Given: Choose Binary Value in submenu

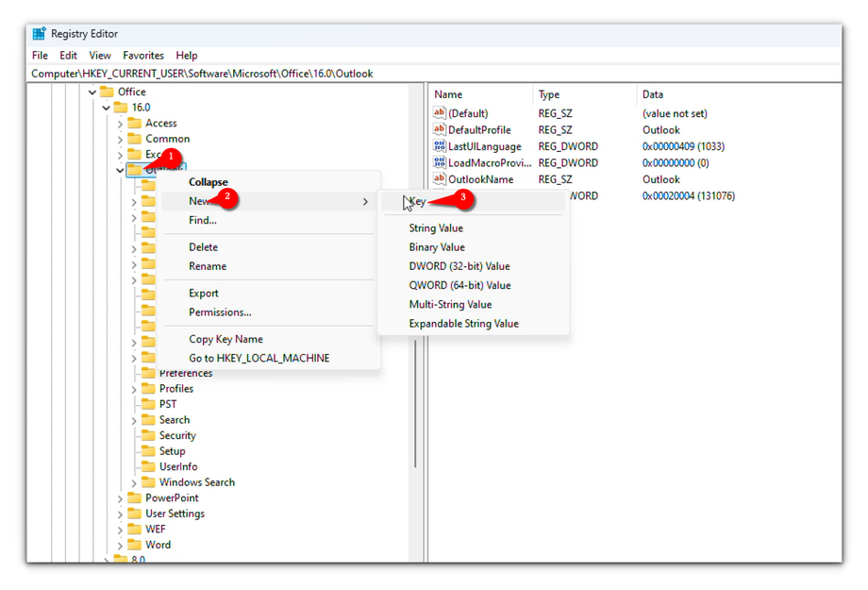Looking at the screenshot, I should pos(474,247).
